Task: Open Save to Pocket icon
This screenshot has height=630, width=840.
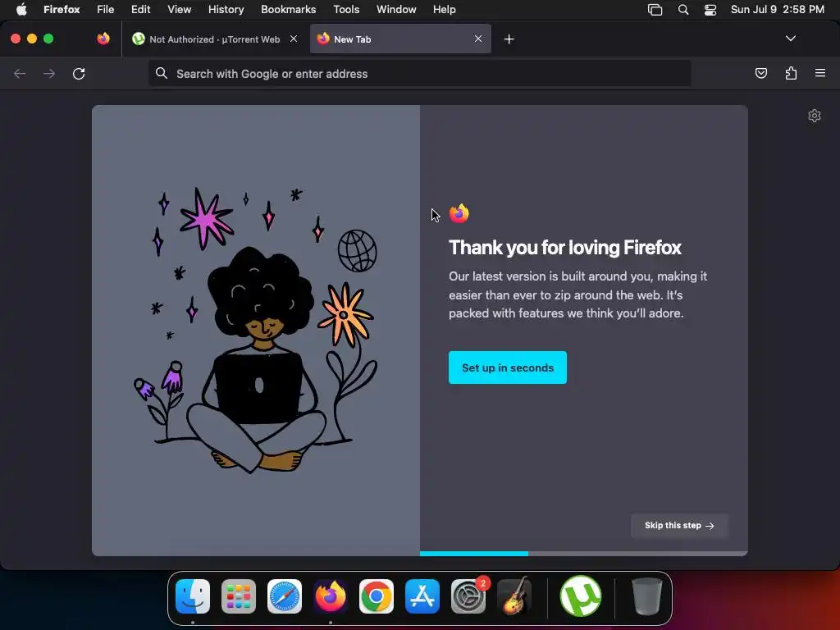Action: click(x=760, y=73)
